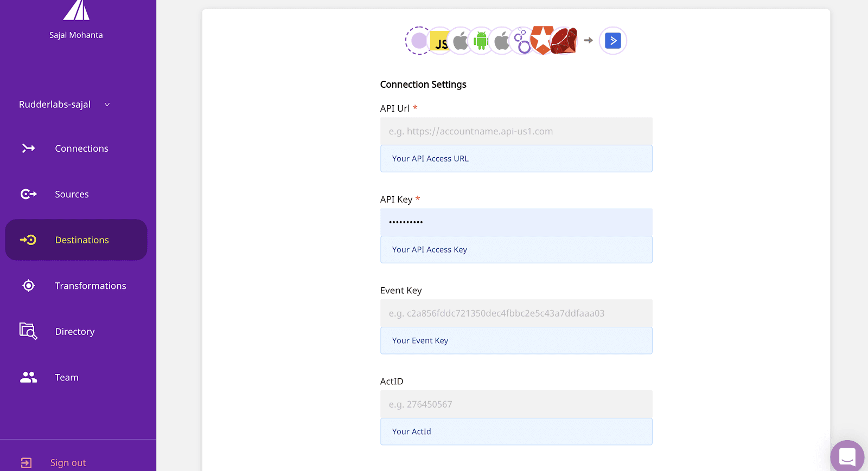
Task: Select the purple Looker source icon
Action: (x=522, y=41)
